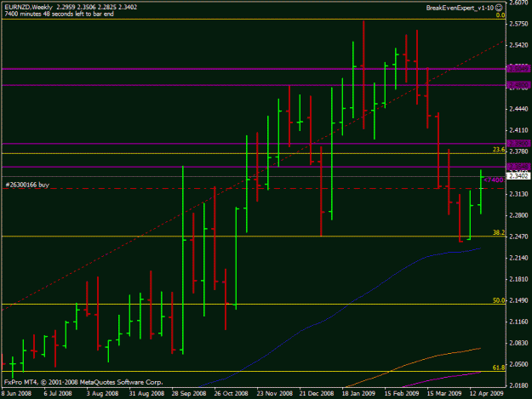Click the EURNZD,Weekly chart title

[28, 7]
